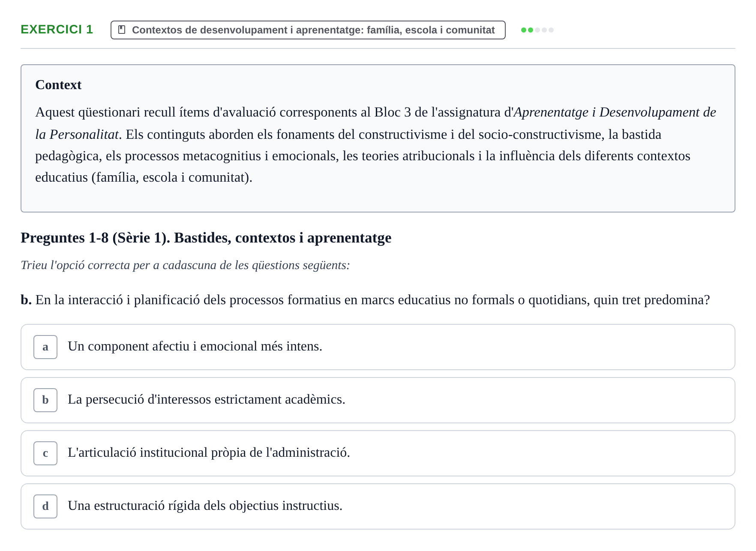Choose 'La persecució d'interessos estrictament acadèmics.'
Image resolution: width=756 pixels, height=551 pixels.
tap(378, 400)
